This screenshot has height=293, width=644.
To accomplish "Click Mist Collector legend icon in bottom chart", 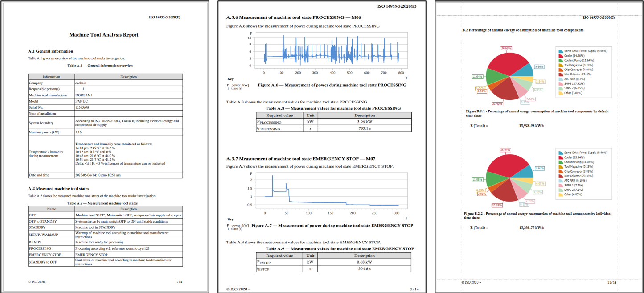I will (x=561, y=176).
